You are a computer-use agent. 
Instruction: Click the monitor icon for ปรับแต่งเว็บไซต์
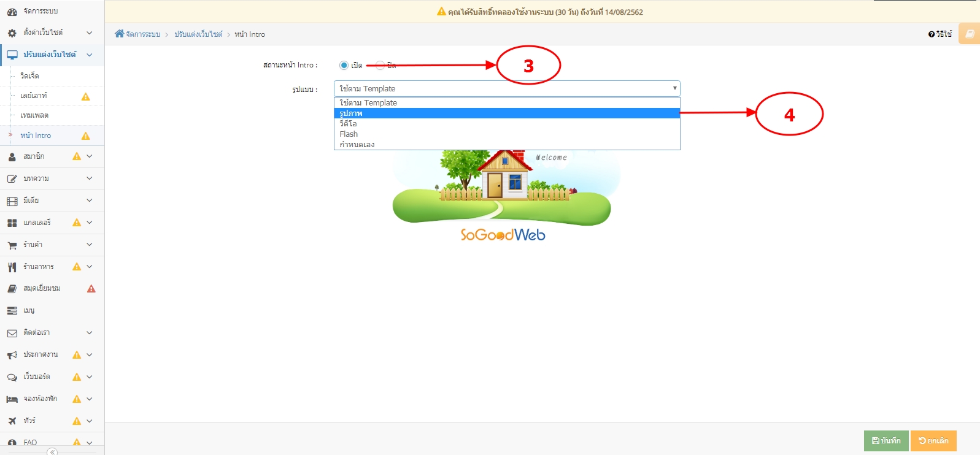12,55
